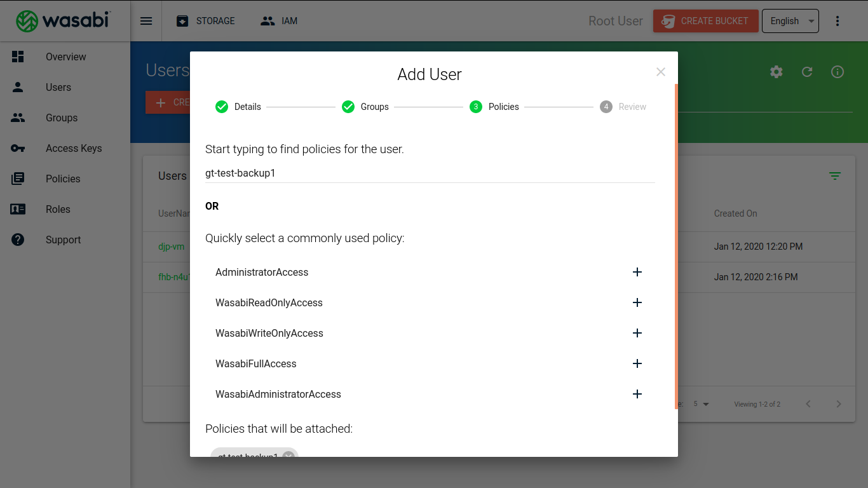Select the WasabiAdministratorAccess policy label

click(x=278, y=394)
